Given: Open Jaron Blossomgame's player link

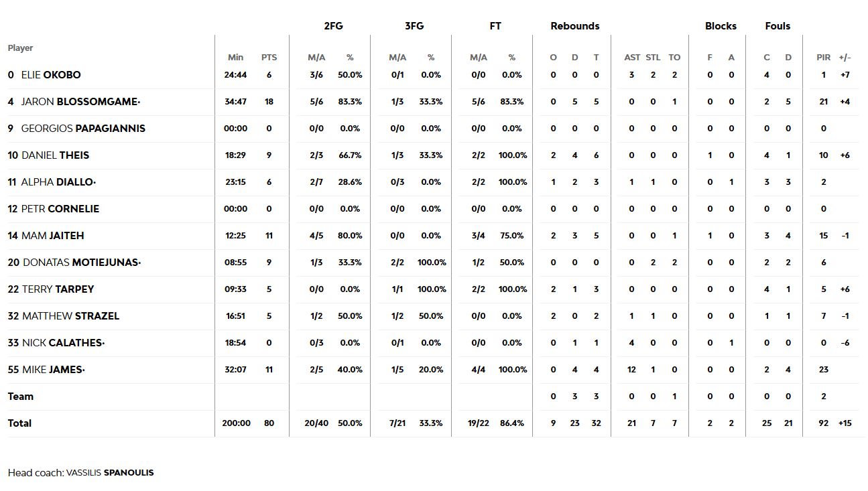Looking at the screenshot, I should click(x=80, y=102).
